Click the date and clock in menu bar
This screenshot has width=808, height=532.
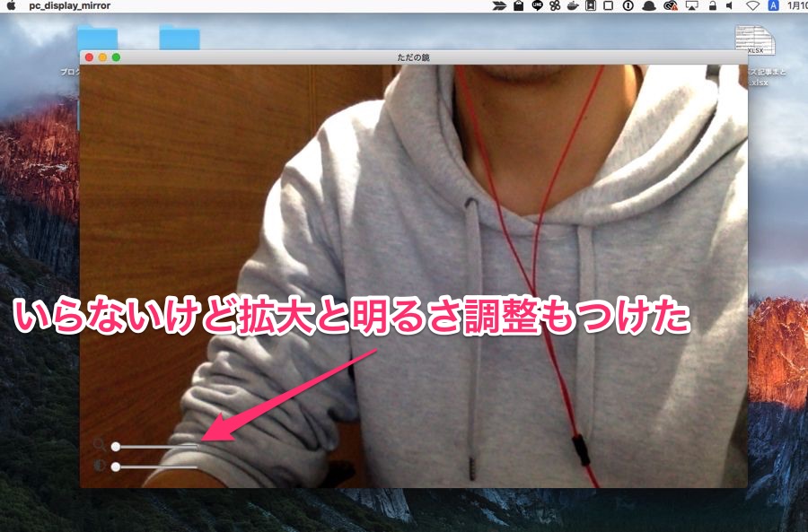[797, 5]
